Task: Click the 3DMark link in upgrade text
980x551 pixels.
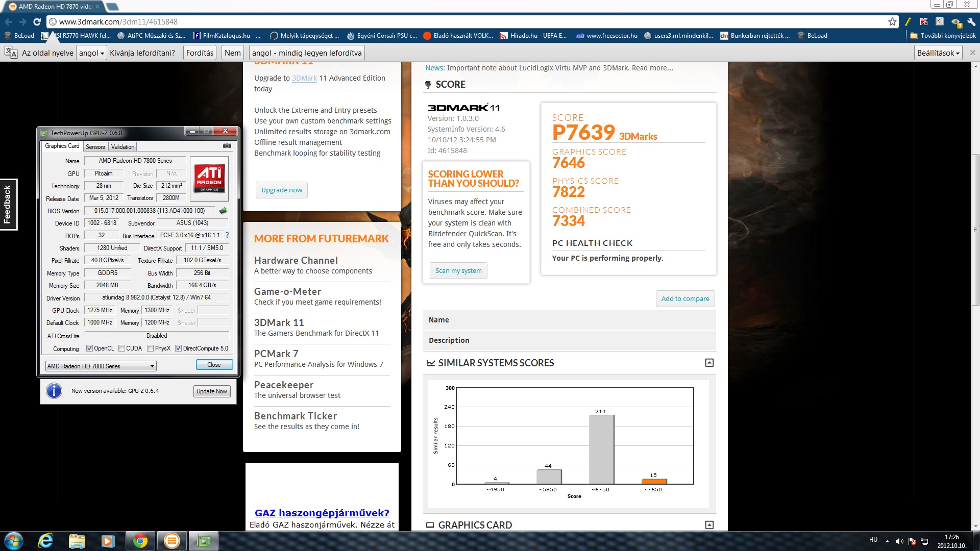Action: click(x=304, y=78)
